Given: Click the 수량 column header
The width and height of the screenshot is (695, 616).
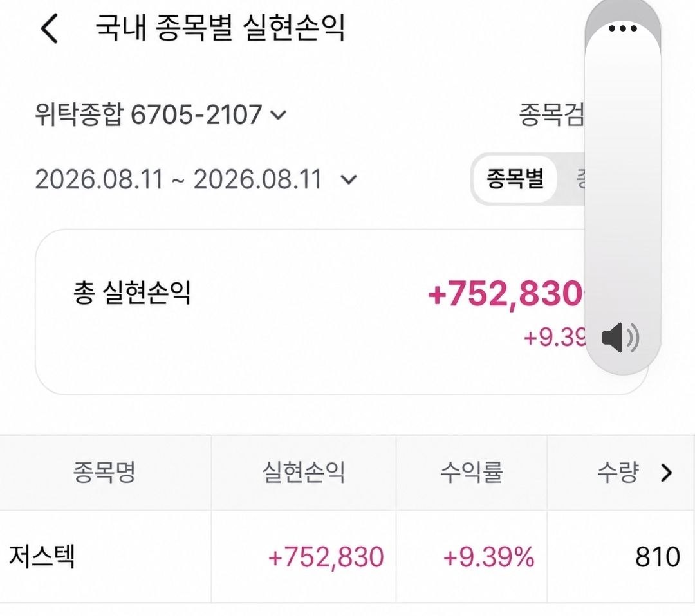Looking at the screenshot, I should tap(618, 473).
